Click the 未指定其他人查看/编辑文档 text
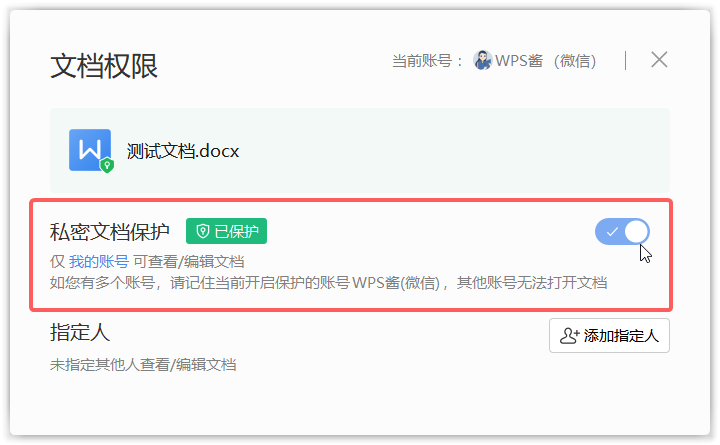The width and height of the screenshot is (720, 445). tap(143, 365)
